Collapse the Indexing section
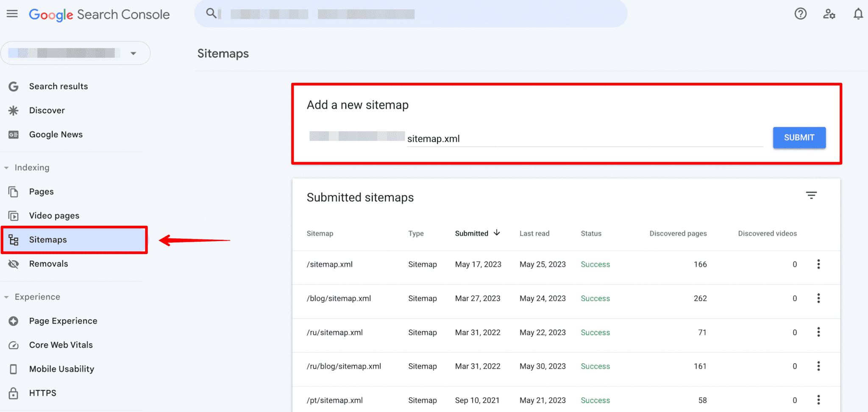 pos(6,168)
